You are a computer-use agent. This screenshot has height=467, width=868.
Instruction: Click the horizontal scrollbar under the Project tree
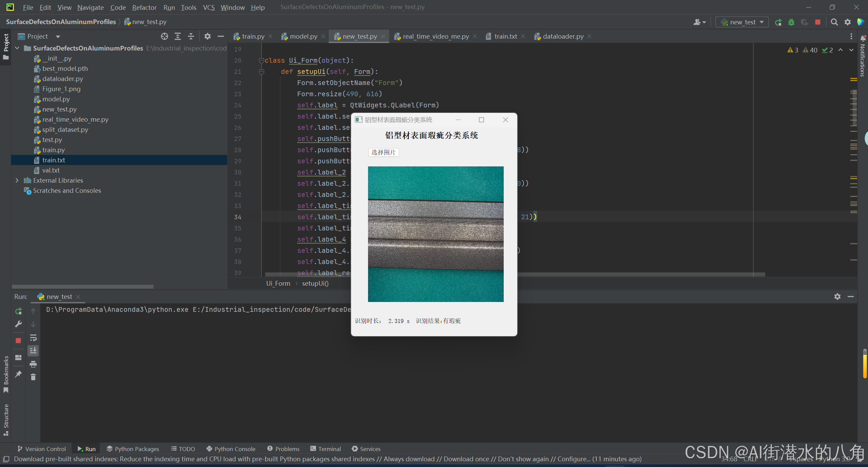83,287
